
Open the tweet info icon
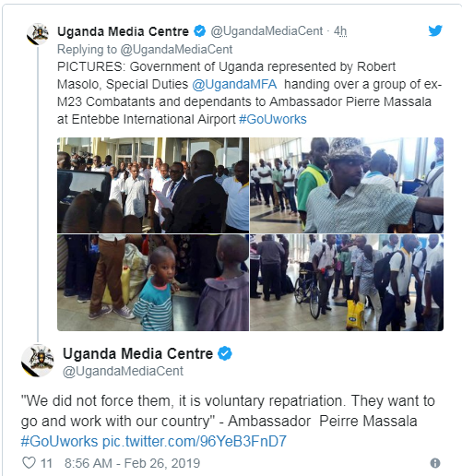435,463
